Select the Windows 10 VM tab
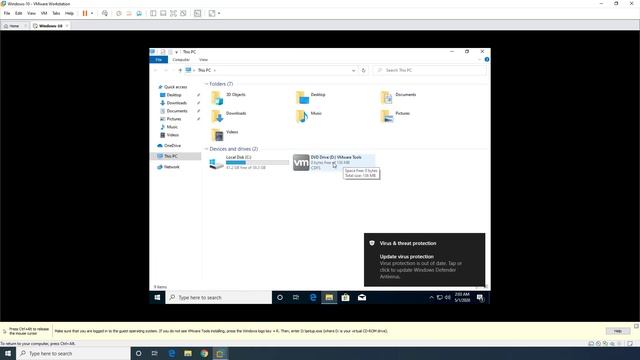This screenshot has height=360, width=640. click(x=50, y=26)
